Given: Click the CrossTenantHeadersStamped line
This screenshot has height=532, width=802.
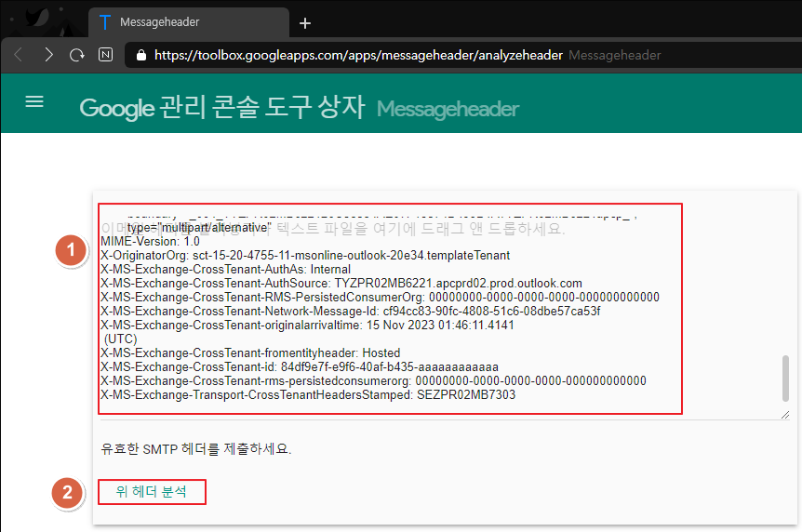Looking at the screenshot, I should [308, 395].
